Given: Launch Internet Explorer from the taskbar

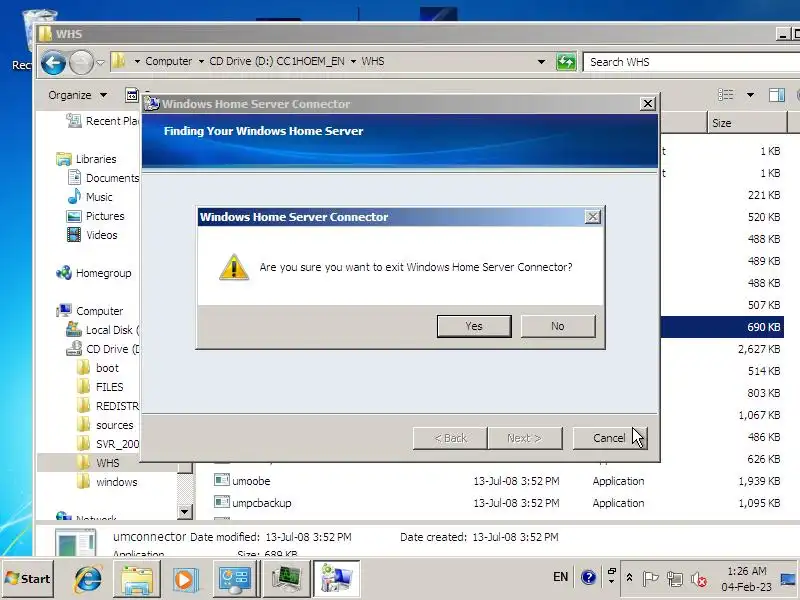Looking at the screenshot, I should tap(88, 579).
